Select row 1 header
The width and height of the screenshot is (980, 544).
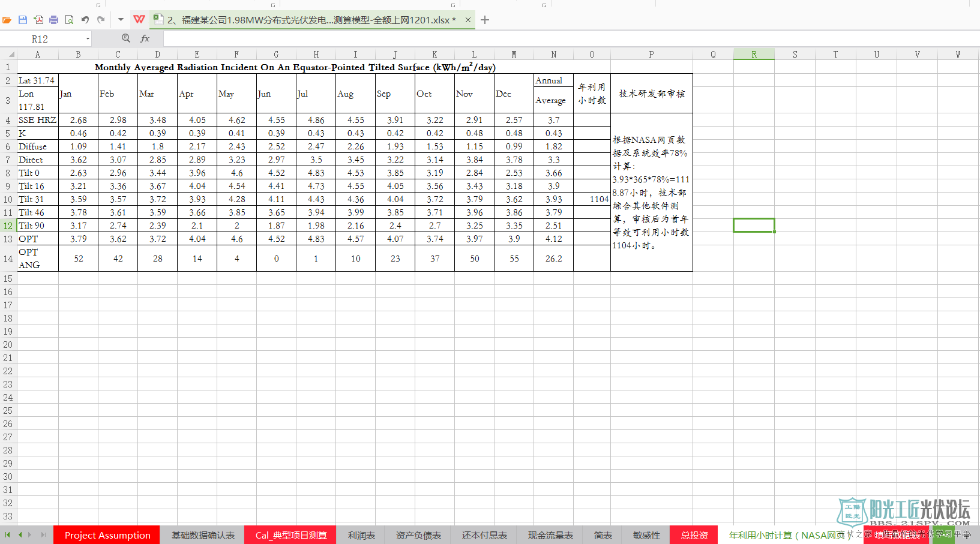click(x=8, y=67)
